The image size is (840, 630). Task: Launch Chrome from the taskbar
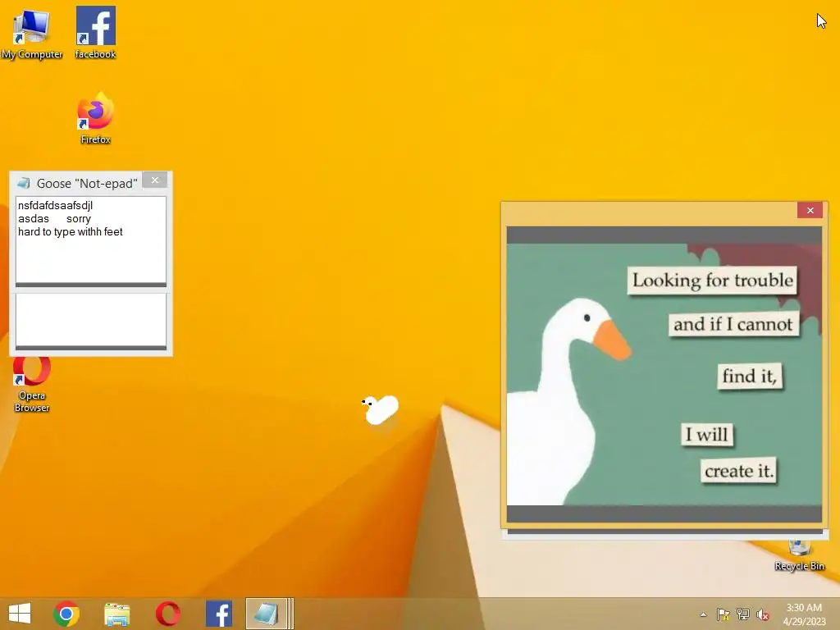66,614
